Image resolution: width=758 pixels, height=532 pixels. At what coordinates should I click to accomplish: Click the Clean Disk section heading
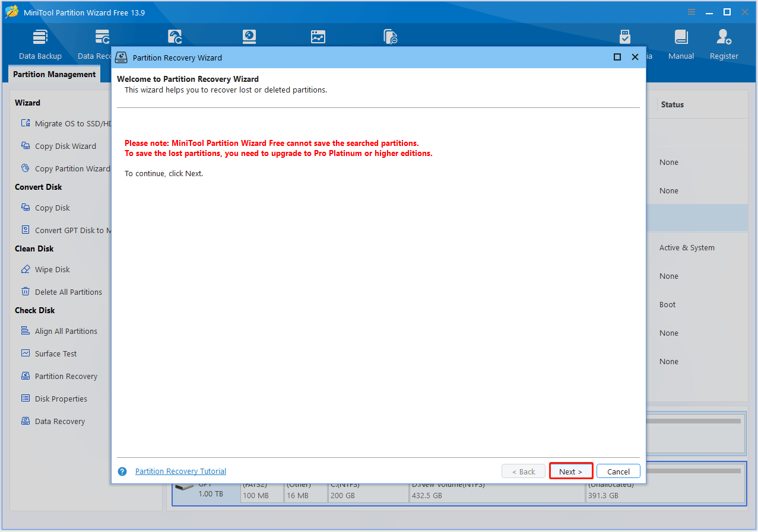pos(34,249)
